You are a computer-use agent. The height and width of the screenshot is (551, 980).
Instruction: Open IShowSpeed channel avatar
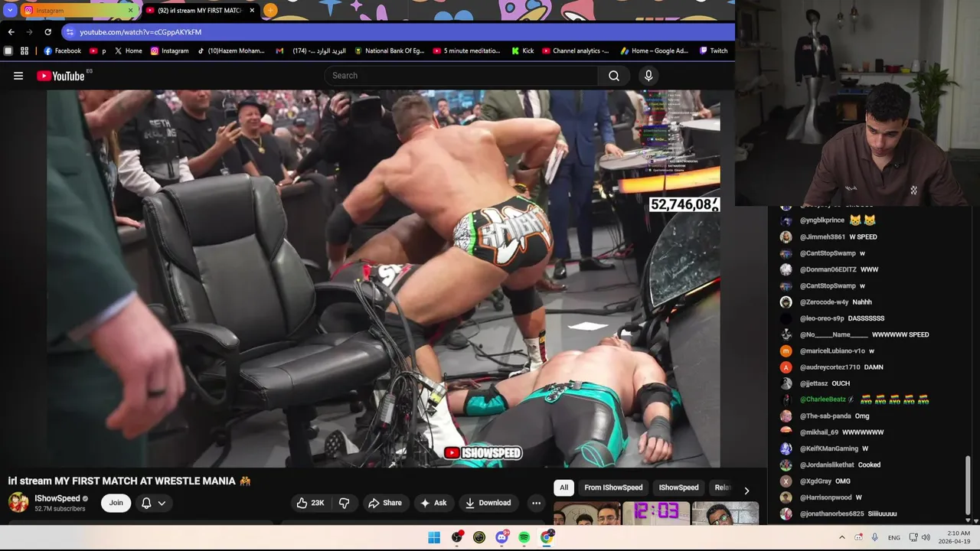[x=18, y=502]
